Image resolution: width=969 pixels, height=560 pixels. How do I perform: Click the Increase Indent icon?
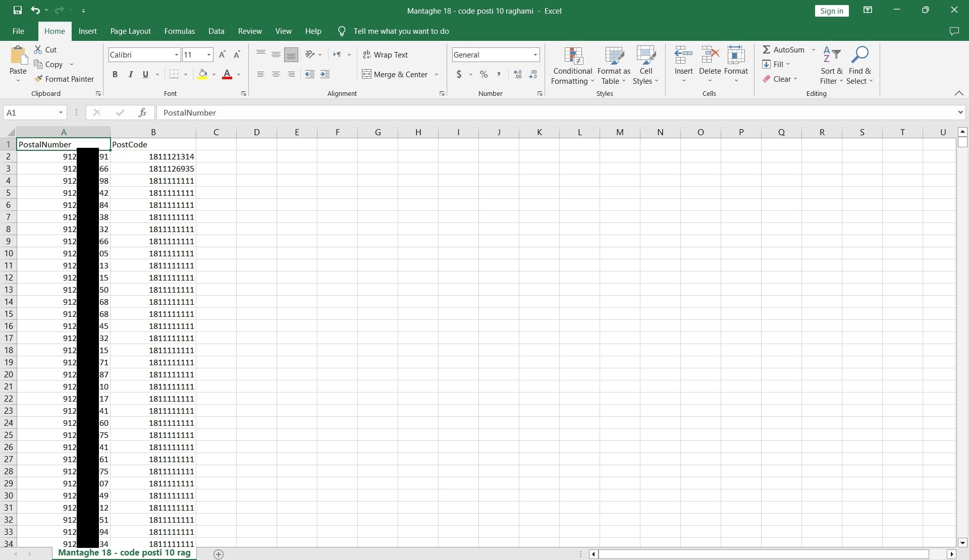coord(326,74)
